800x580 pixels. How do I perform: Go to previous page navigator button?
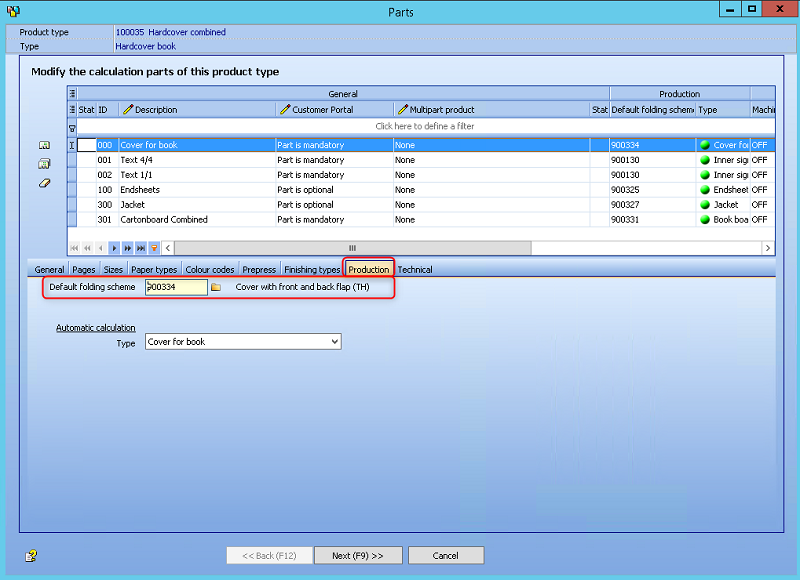point(87,248)
